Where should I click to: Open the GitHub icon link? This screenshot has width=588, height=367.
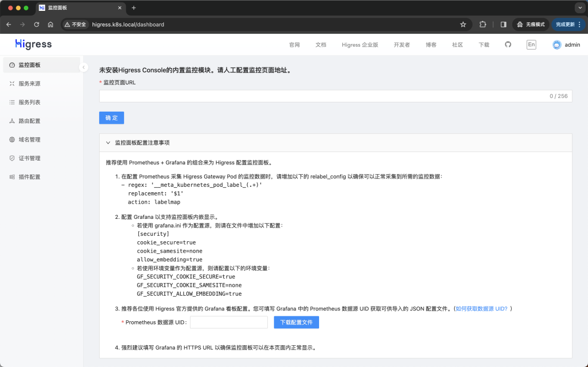tap(508, 45)
